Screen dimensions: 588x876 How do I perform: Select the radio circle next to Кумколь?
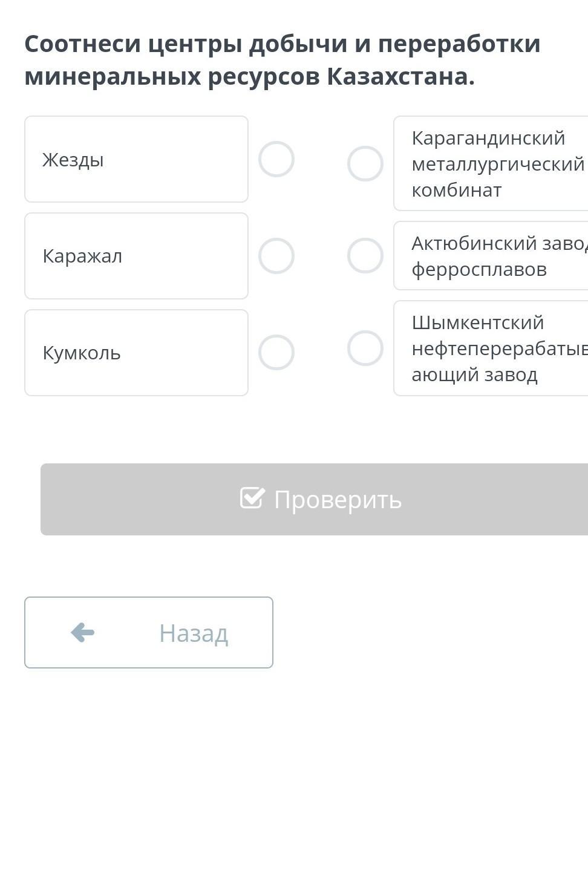point(276,353)
